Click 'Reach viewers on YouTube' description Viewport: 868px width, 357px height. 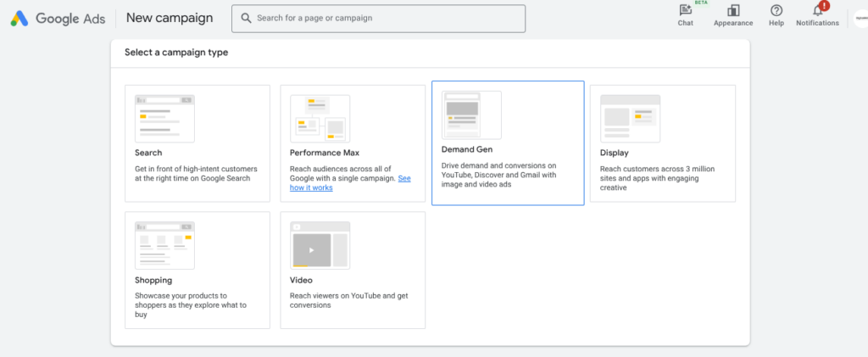(349, 300)
